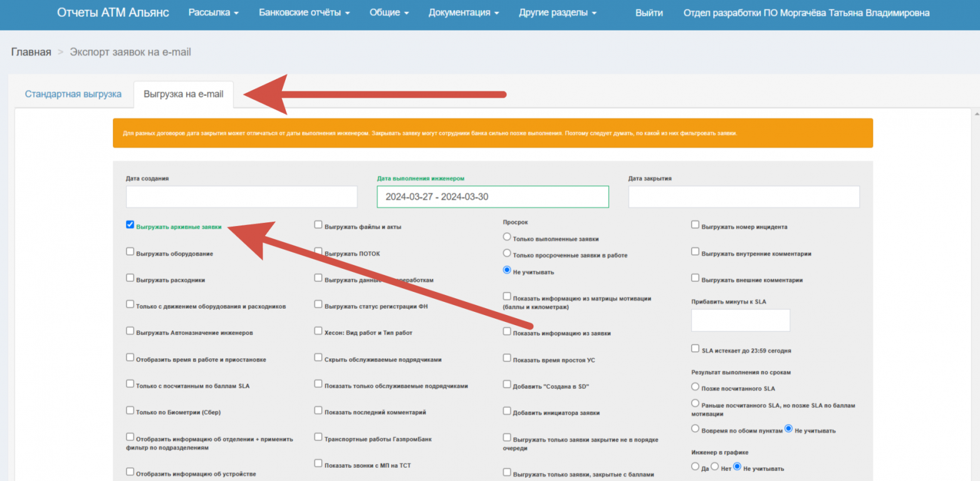Select the Выгрузка на e-mail tab

tap(183, 95)
